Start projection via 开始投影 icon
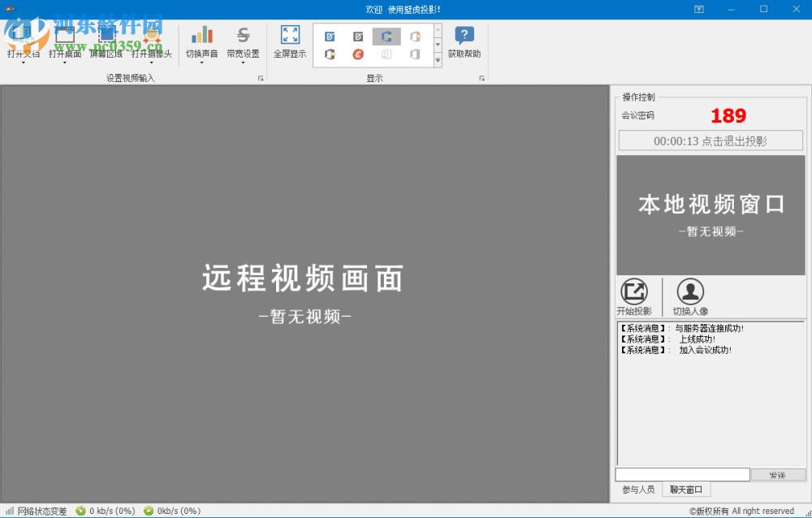The width and height of the screenshot is (812, 518). click(x=633, y=292)
